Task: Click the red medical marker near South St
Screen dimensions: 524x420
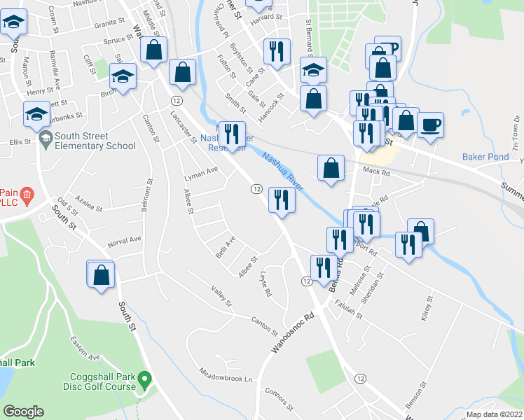Action: [27, 196]
